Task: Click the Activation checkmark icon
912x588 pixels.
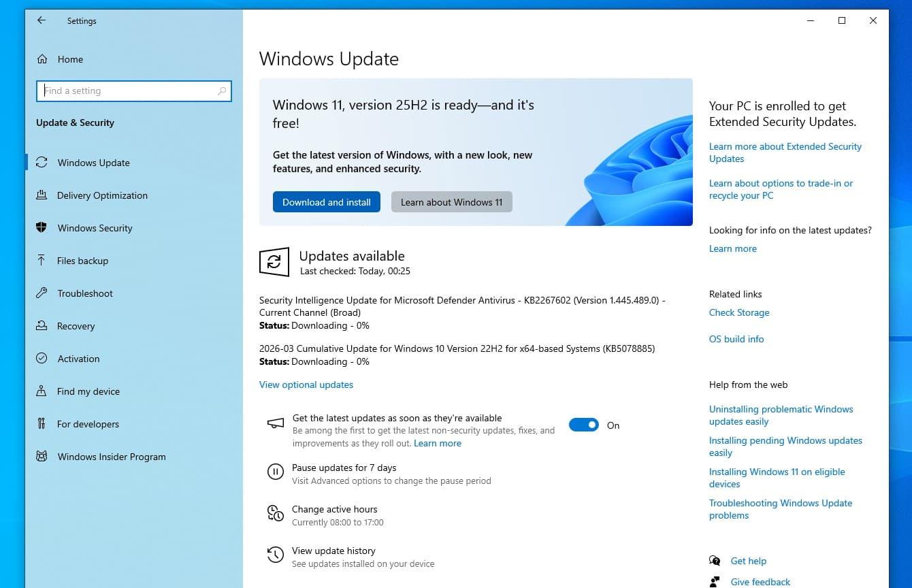Action: tap(42, 359)
